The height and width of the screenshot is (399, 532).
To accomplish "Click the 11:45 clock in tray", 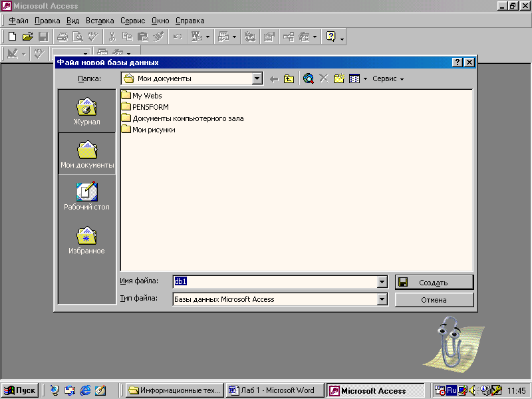I will pyautogui.click(x=516, y=391).
